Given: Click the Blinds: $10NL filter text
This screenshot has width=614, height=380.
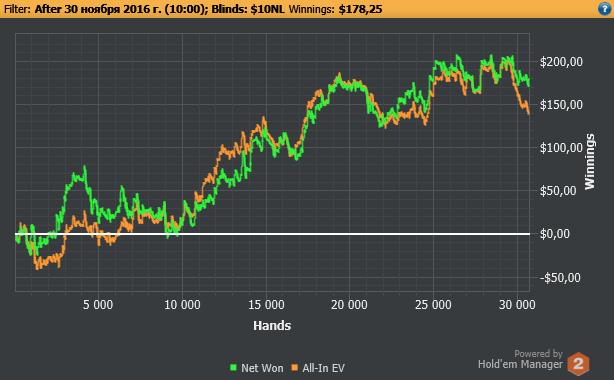Looking at the screenshot, I should [248, 9].
